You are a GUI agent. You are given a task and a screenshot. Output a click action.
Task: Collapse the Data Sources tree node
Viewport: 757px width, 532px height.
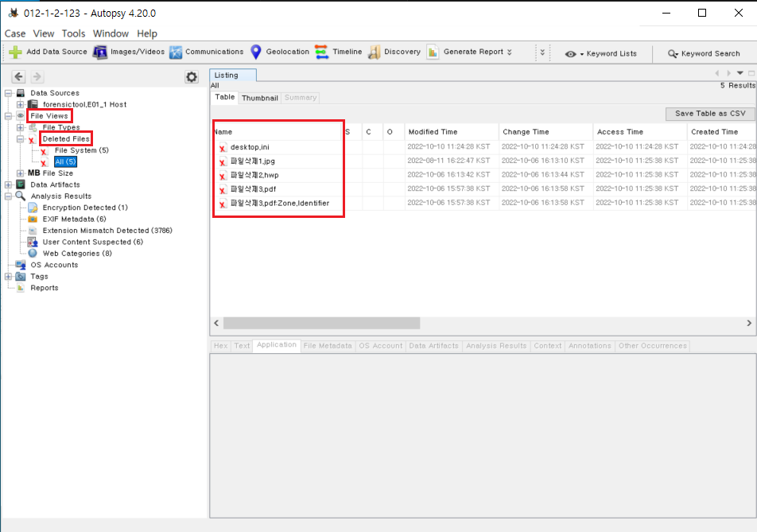coord(9,93)
